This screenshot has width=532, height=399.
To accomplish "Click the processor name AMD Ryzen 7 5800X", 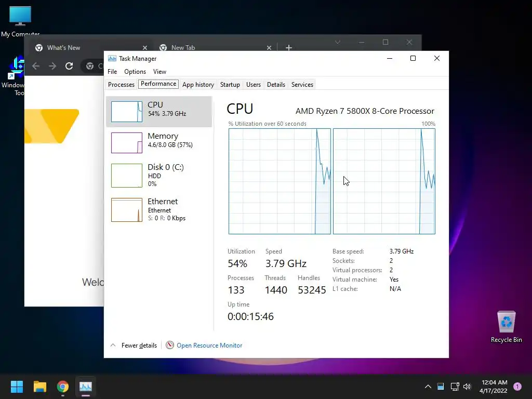I will click(x=365, y=111).
